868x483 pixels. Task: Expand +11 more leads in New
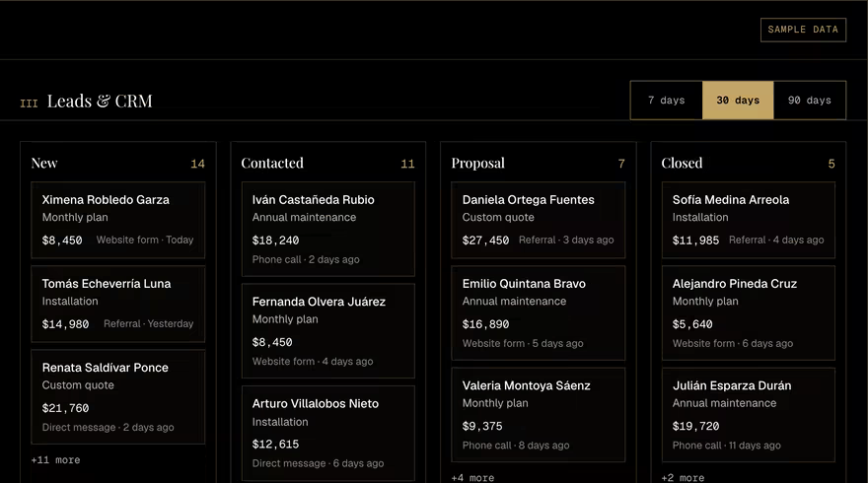tap(55, 459)
